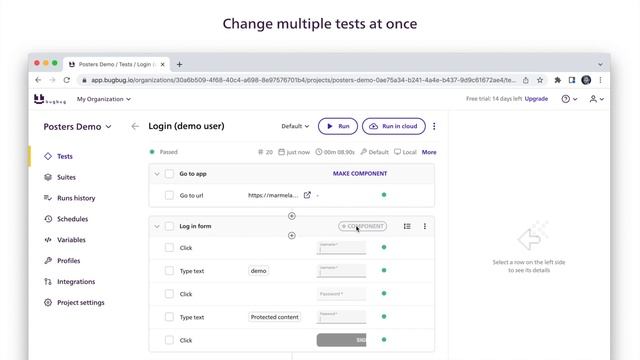Click the Run button

338,126
